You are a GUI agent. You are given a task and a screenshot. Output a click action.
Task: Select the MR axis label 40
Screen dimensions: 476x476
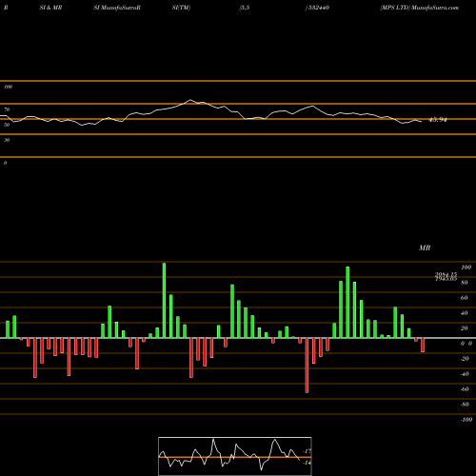click(465, 313)
